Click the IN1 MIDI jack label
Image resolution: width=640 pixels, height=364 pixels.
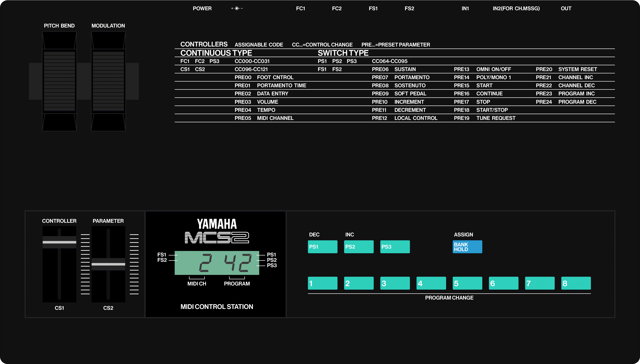point(465,8)
